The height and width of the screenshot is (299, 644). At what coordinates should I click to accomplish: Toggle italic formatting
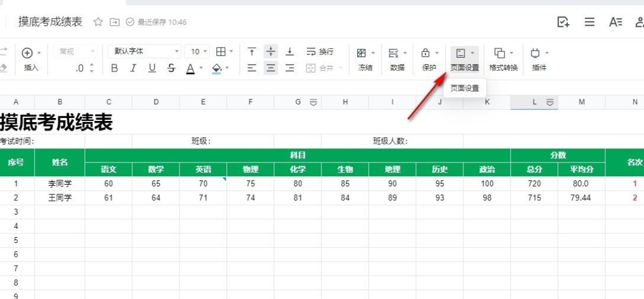(x=133, y=68)
